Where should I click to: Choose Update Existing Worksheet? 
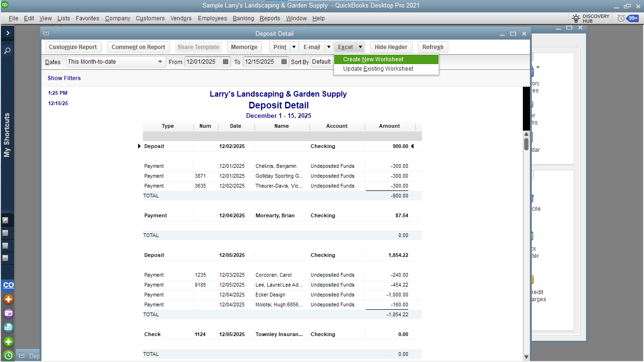tap(386, 69)
